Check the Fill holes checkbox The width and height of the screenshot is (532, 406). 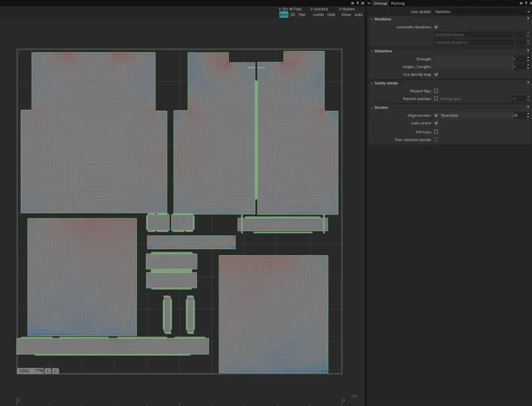(436, 132)
